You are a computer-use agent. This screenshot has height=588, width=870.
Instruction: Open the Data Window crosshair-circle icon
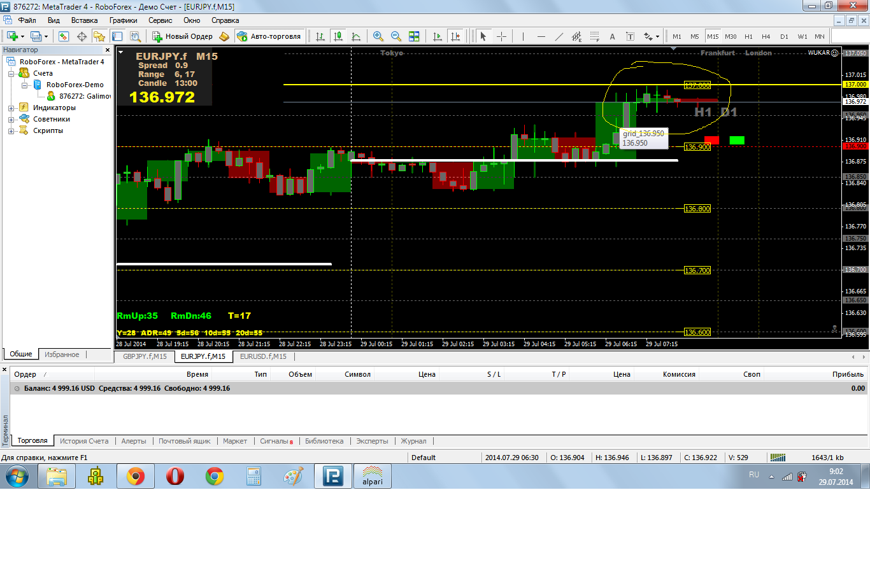pyautogui.click(x=82, y=36)
